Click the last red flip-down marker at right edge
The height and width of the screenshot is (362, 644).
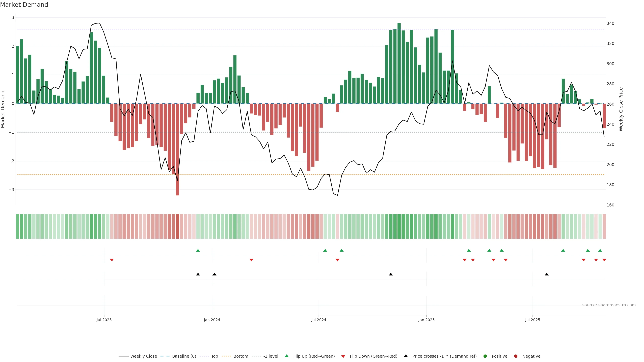point(604,260)
